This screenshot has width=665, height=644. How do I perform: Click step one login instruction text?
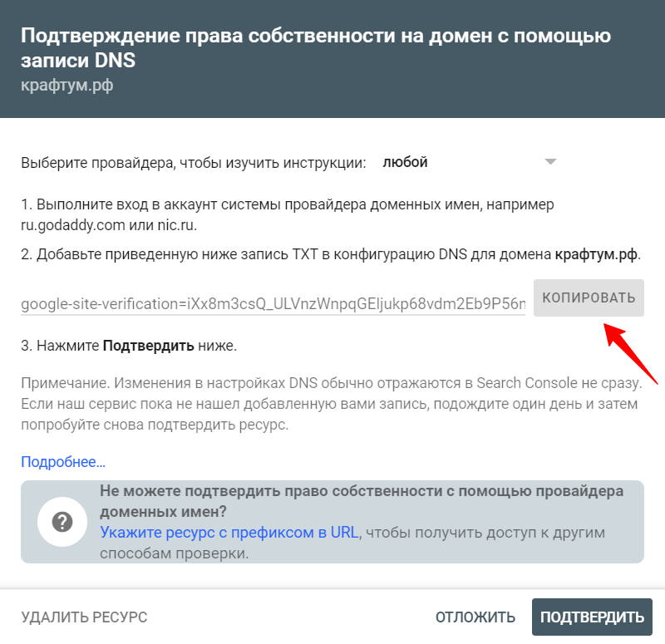click(288, 214)
